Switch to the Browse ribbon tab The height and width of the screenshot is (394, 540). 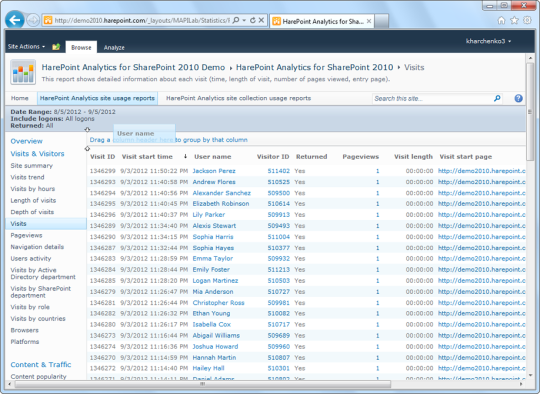[x=81, y=48]
